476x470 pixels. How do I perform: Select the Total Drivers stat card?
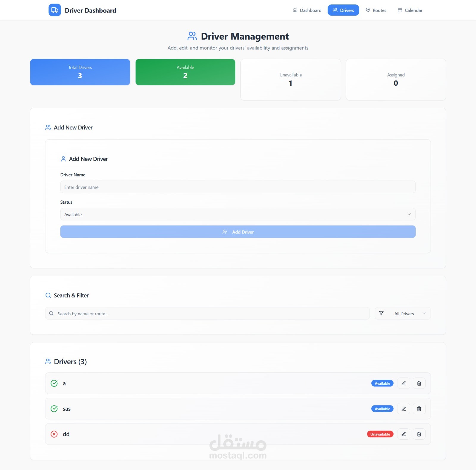(x=80, y=72)
